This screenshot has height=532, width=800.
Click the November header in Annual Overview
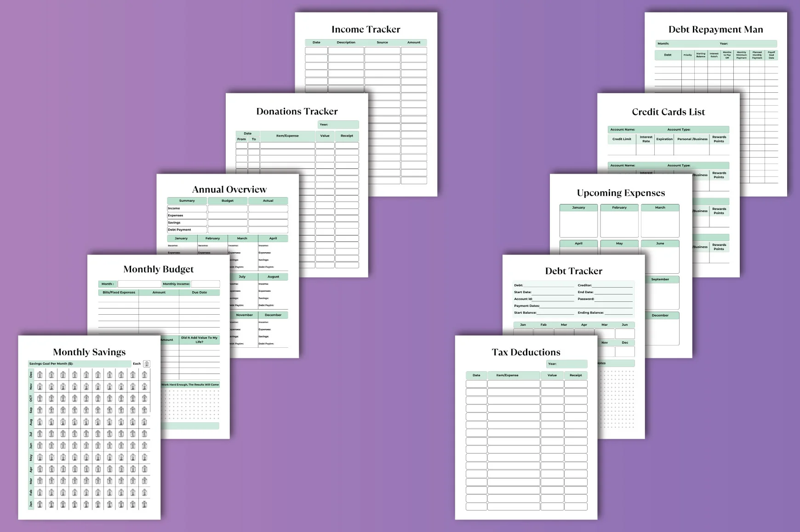(x=244, y=315)
